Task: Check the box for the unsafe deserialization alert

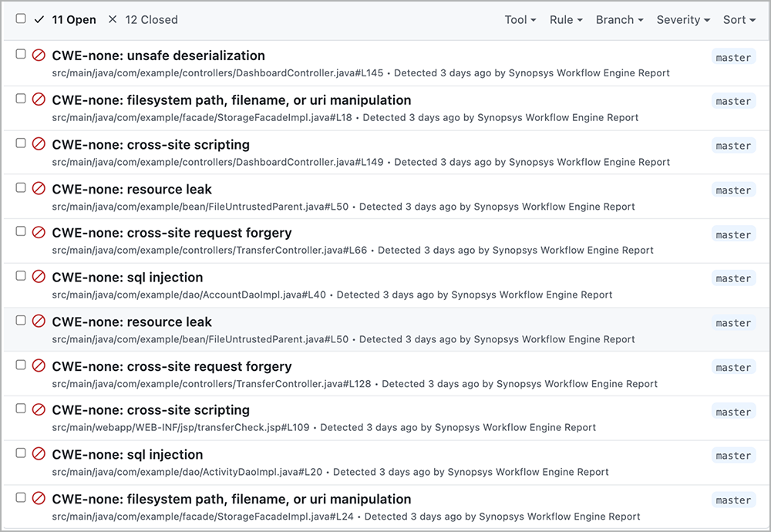Action: point(21,54)
